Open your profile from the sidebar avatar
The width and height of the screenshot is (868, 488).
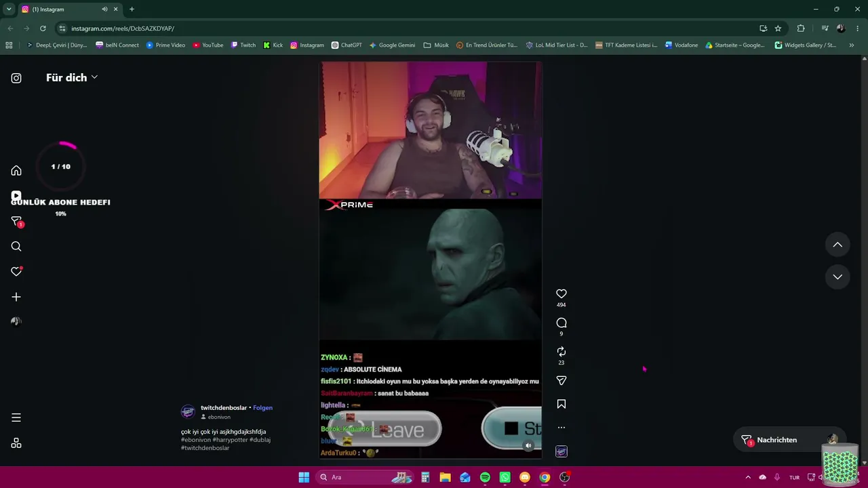coord(16,321)
